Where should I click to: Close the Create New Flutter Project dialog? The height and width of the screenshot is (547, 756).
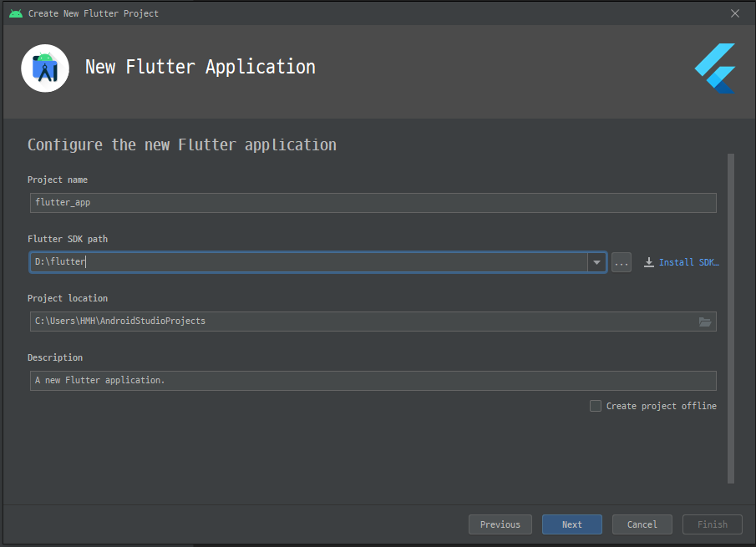point(735,13)
